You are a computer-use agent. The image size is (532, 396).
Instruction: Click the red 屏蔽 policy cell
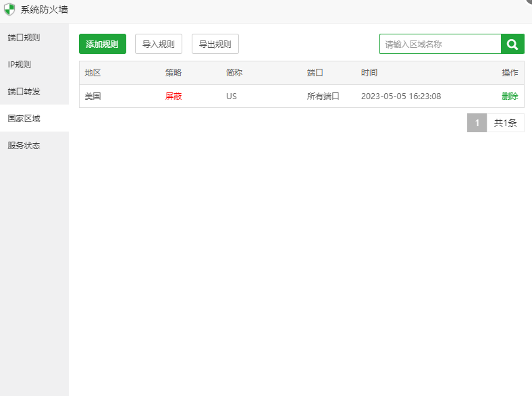point(174,96)
